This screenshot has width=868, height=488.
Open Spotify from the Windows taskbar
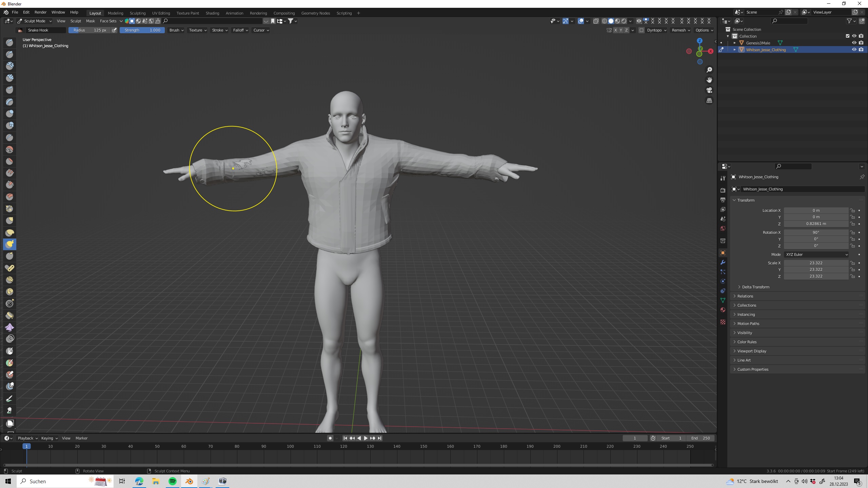tap(173, 481)
